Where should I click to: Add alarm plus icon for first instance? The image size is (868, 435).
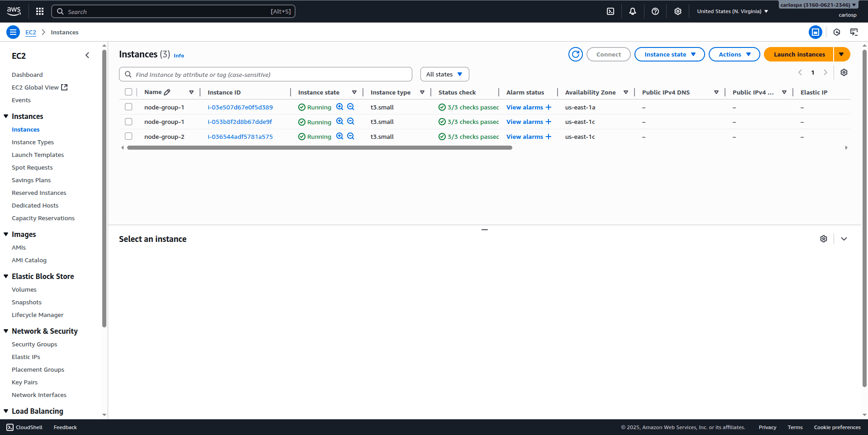click(548, 107)
